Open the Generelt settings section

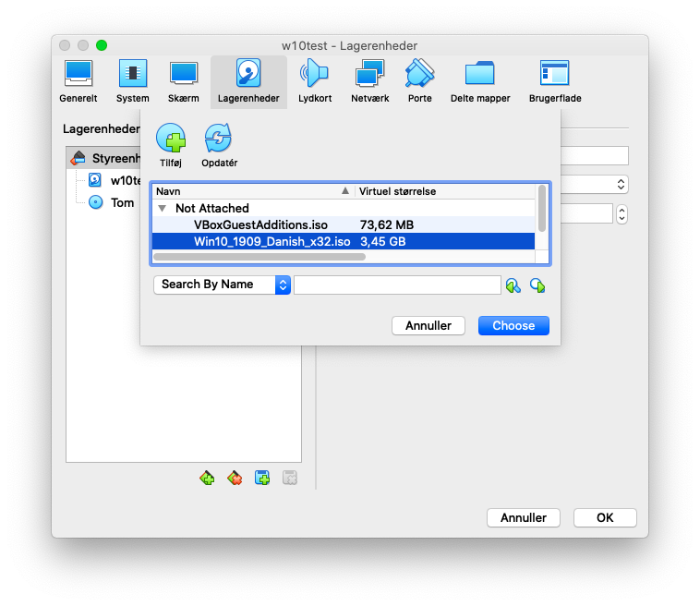tap(78, 82)
